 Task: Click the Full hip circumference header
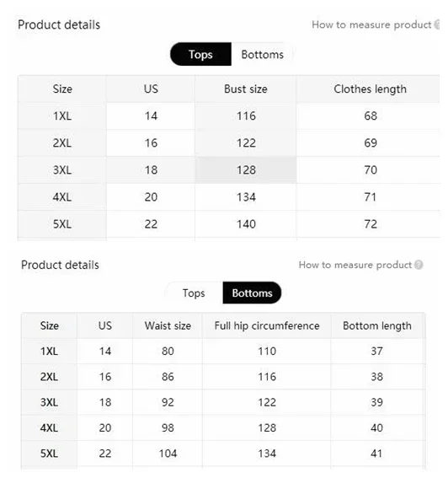[x=267, y=326]
